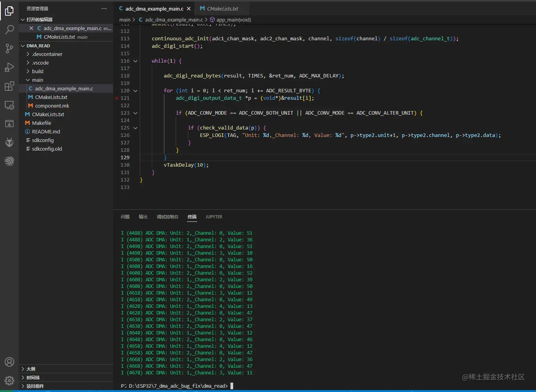
Task: Switch to the 调试控制台 debug console tab
Action: tap(167, 217)
